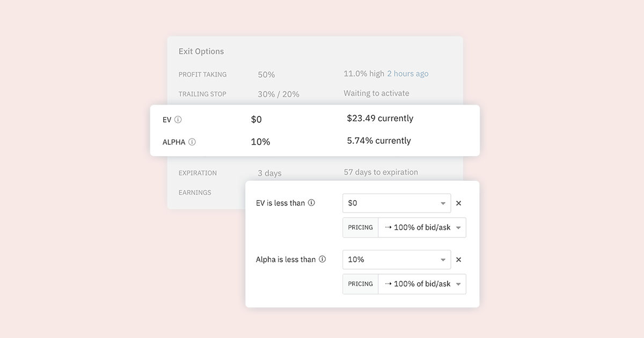Click the "50%" profit taking value
Image resolution: width=644 pixels, height=338 pixels.
coord(266,74)
